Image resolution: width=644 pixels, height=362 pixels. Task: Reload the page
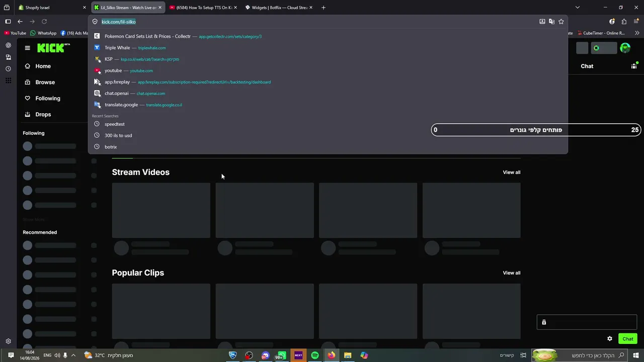(x=44, y=22)
